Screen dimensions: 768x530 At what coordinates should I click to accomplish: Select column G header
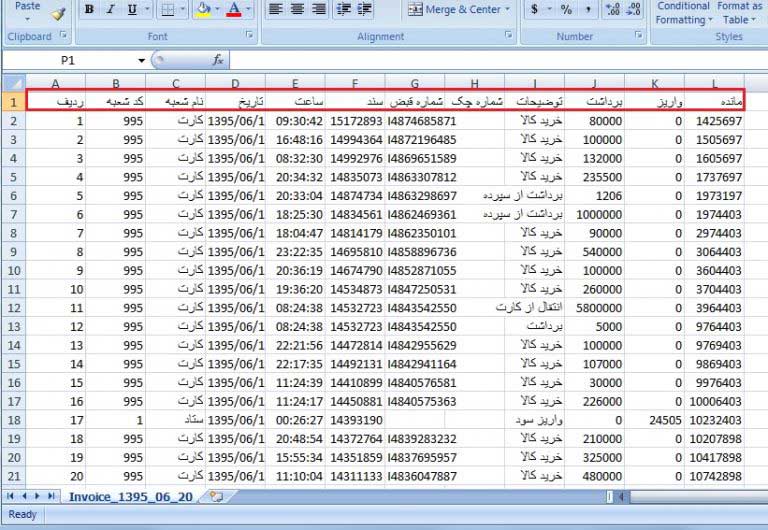click(x=414, y=84)
